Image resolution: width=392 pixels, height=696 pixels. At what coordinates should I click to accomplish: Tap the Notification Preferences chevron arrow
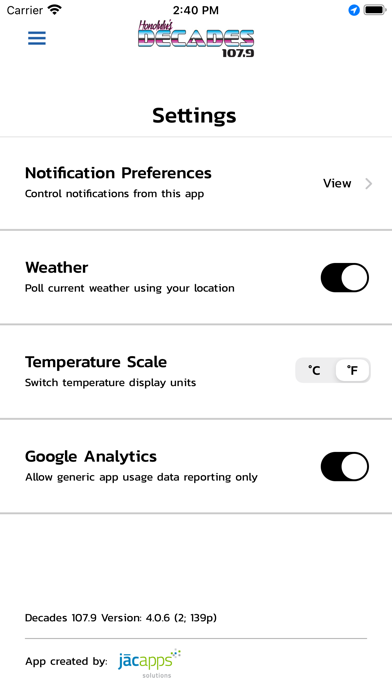tap(368, 184)
